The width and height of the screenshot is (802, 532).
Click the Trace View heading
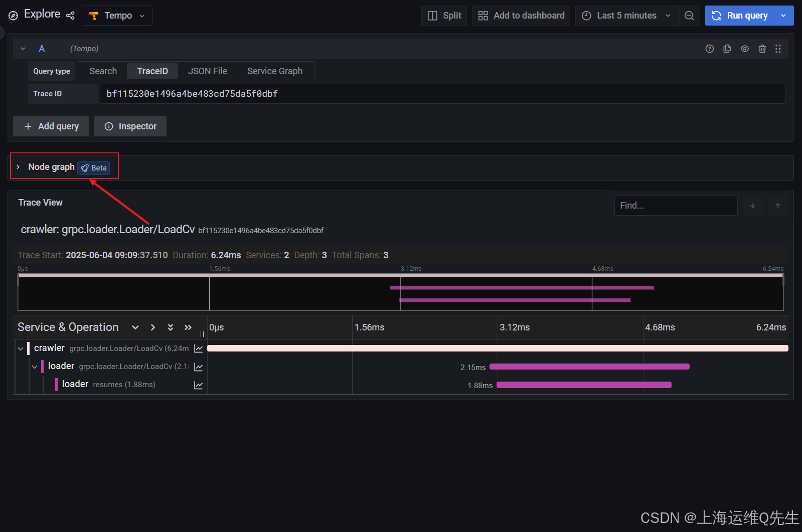(x=41, y=203)
